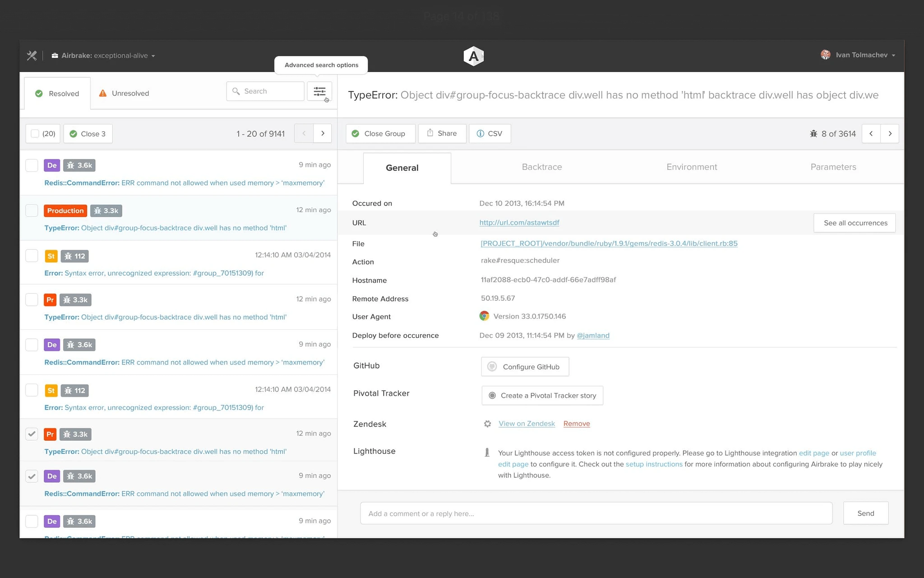Check the first Redis::CommandError row checkbox
Screen dimensions: 924x578
[x=32, y=165]
